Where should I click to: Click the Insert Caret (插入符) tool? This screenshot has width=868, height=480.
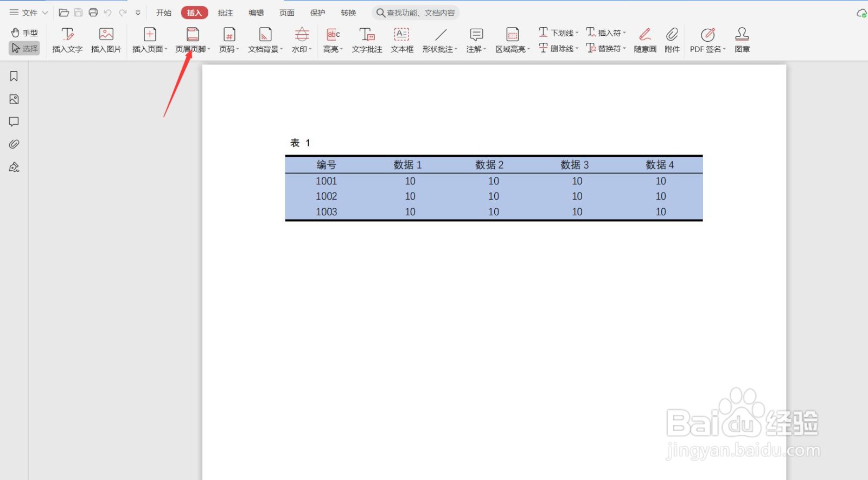coord(606,33)
